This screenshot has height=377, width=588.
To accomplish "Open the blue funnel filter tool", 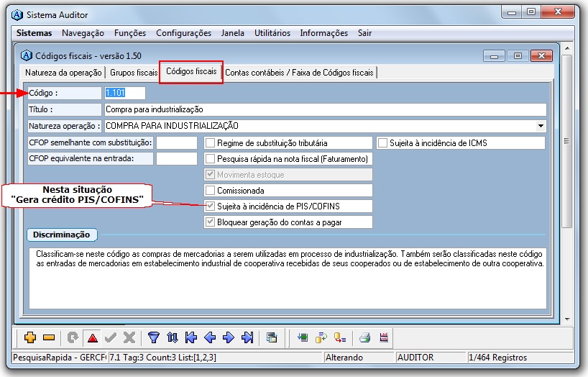I will point(153,337).
